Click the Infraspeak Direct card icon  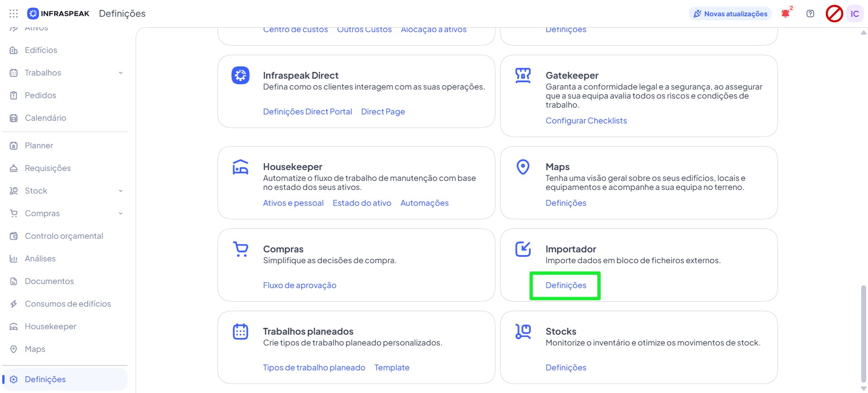tap(241, 75)
